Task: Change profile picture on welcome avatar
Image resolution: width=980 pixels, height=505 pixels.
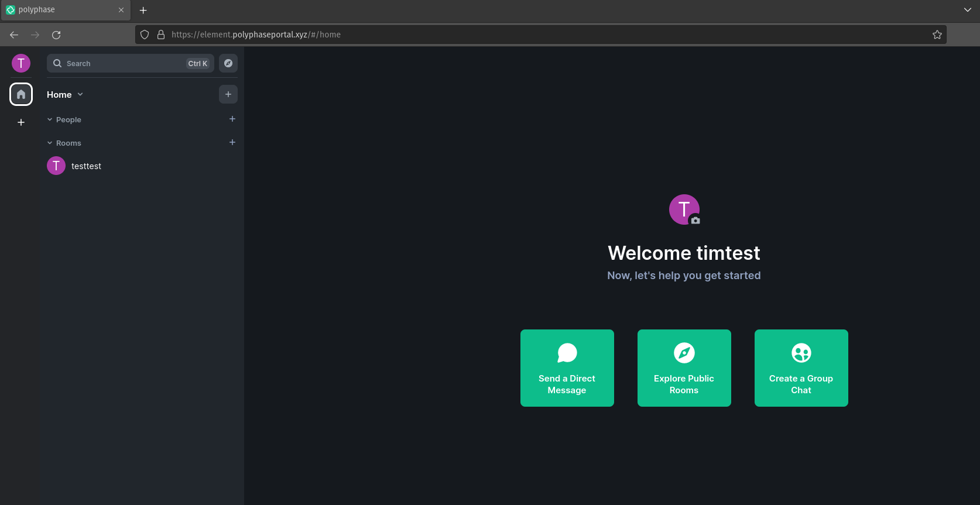Action: (x=684, y=209)
